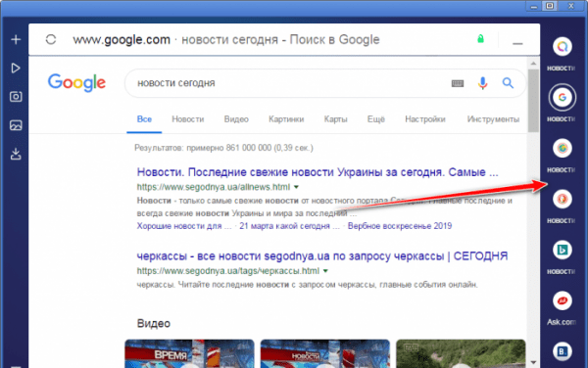
Task: Open a new tab with the plus icon
Action: click(x=16, y=39)
